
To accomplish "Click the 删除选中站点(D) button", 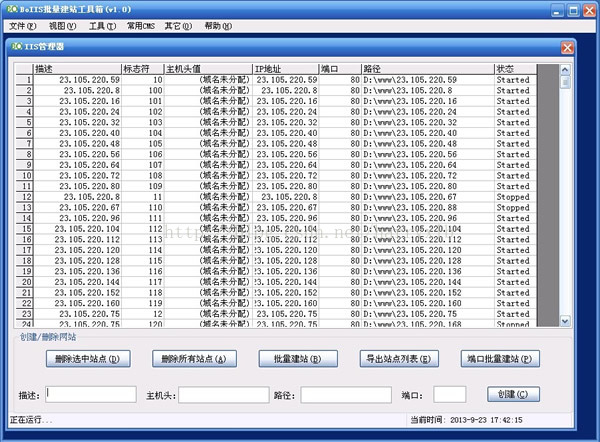I will click(x=88, y=359).
